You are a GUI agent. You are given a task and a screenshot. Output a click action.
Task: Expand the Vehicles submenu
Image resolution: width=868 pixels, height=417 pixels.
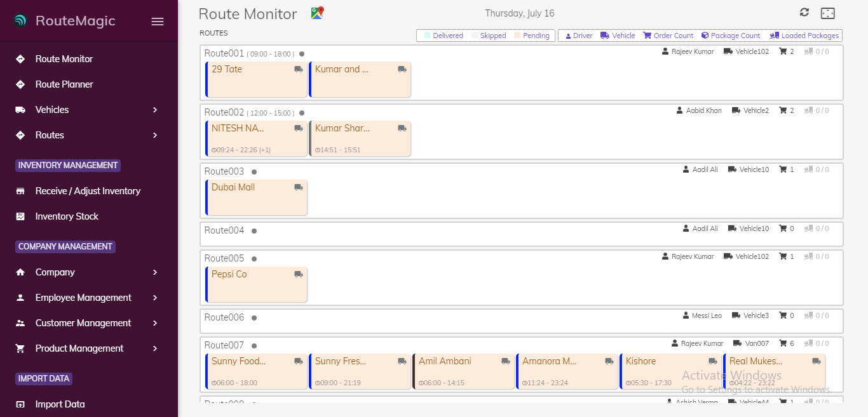[x=155, y=110]
